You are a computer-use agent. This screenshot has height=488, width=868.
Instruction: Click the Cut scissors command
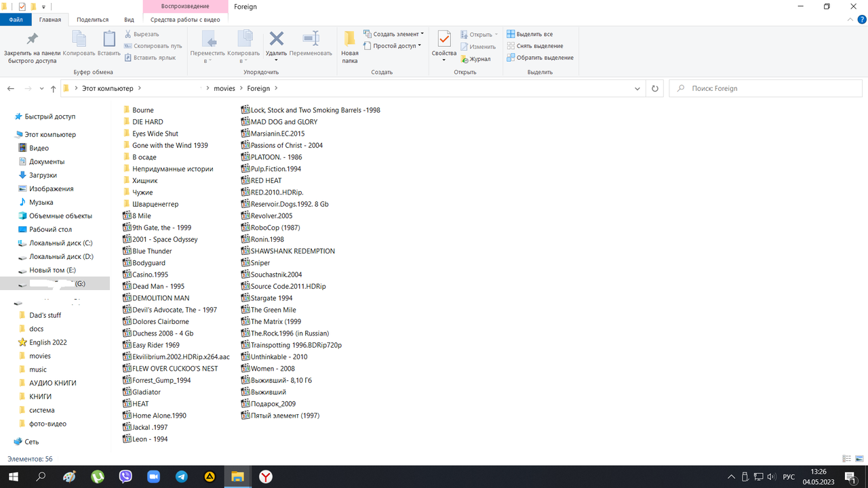click(141, 34)
